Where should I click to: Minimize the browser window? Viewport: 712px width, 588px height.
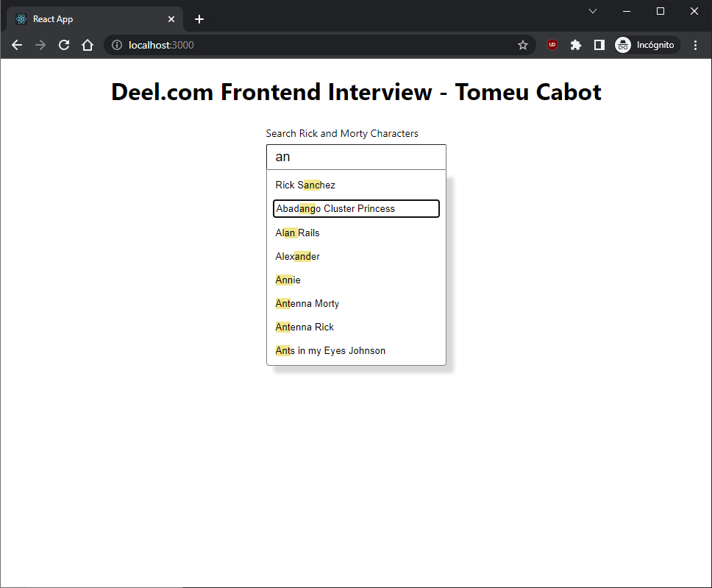[627, 11]
